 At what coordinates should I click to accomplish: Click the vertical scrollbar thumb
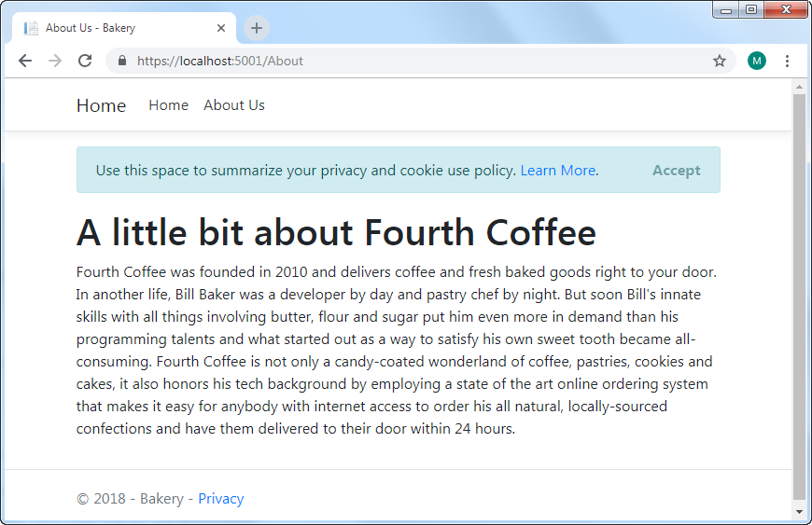click(799, 297)
